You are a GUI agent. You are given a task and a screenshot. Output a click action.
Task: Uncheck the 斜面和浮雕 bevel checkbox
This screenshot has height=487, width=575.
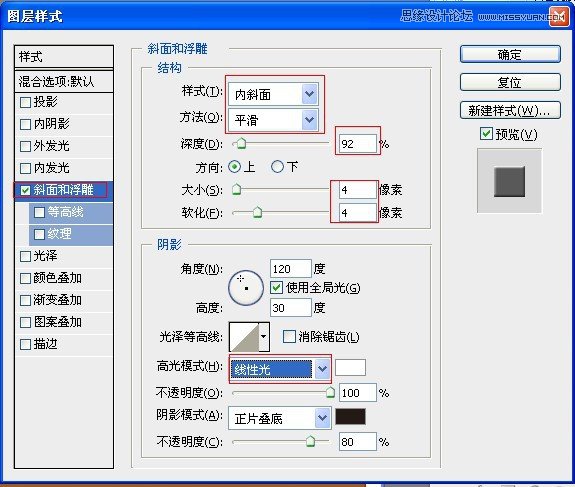[25, 190]
